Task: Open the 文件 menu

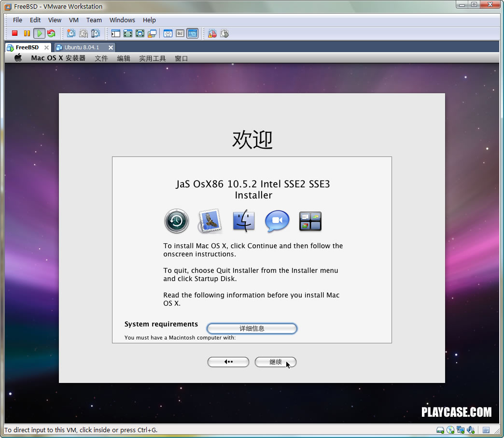Action: [101, 58]
